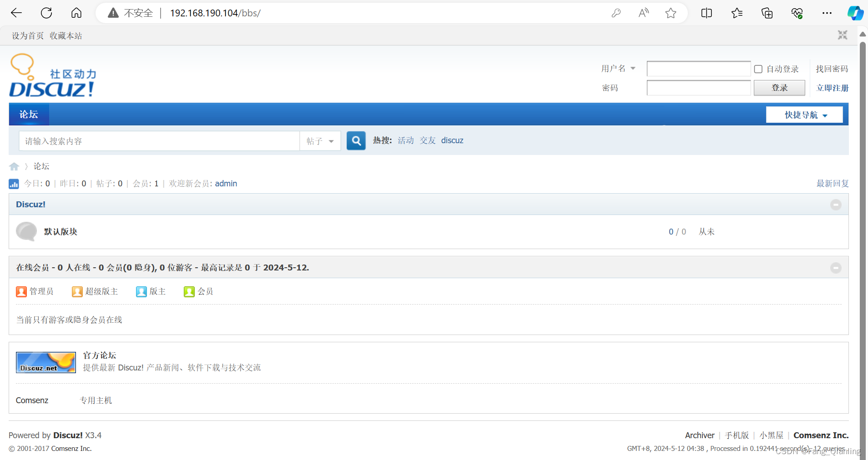868x460 pixels.
Task: Open the 找回密码 link
Action: (x=832, y=69)
